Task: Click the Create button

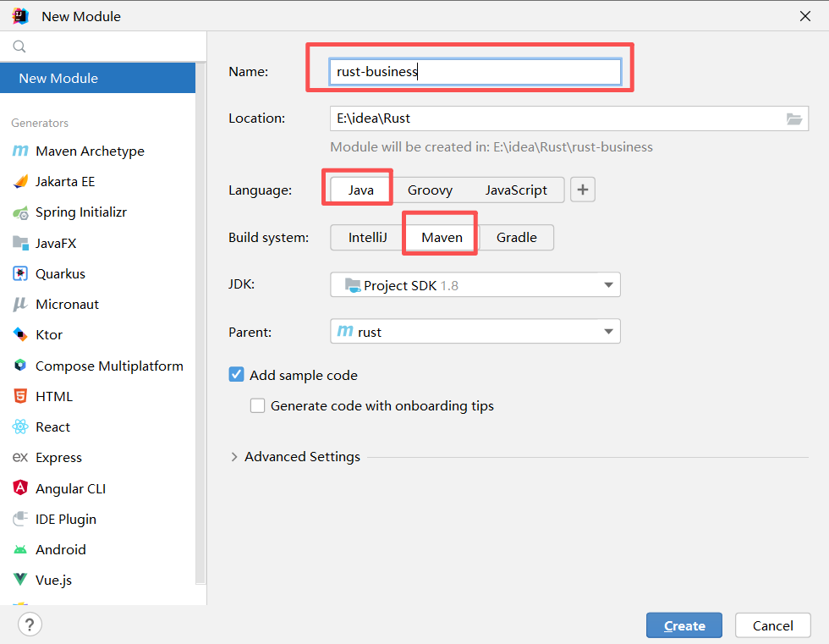Action: pyautogui.click(x=684, y=625)
